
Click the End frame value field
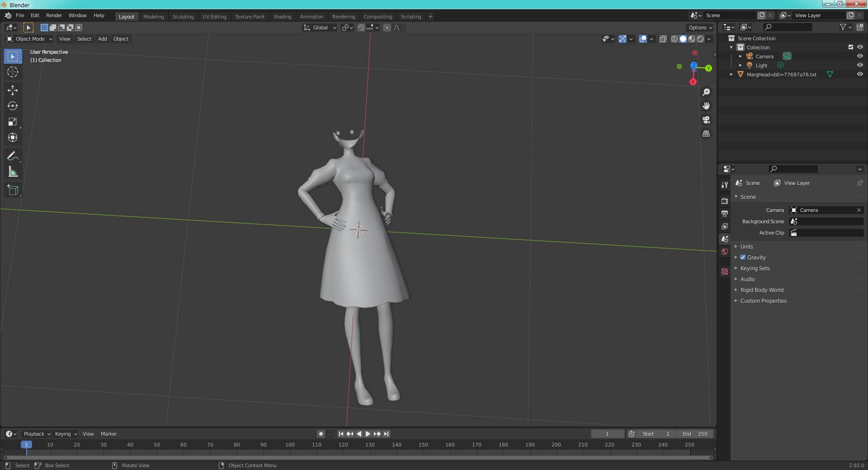click(695, 434)
